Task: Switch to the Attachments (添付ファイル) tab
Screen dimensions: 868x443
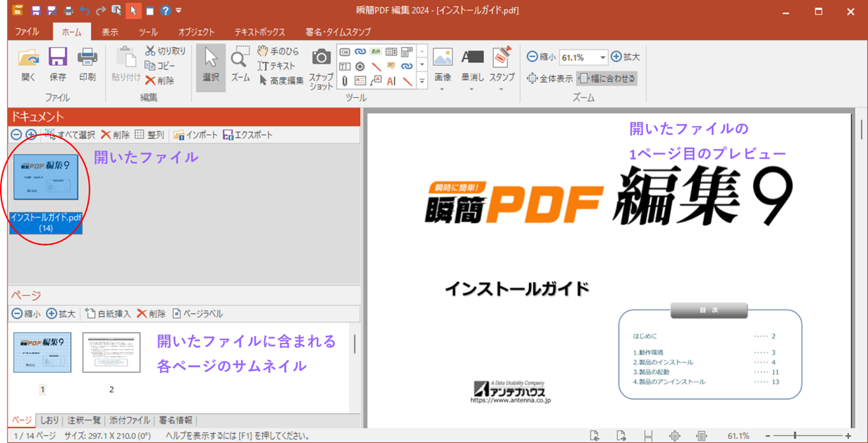Action: (130, 421)
